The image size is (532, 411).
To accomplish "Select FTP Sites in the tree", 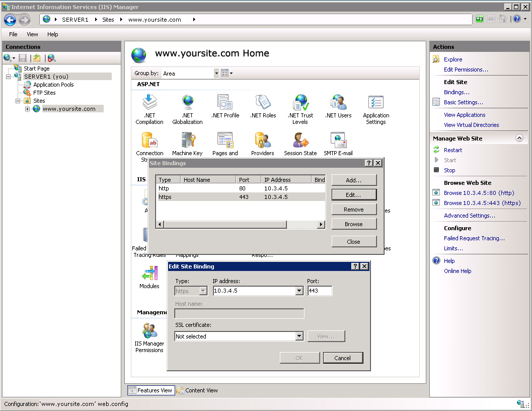I will pyautogui.click(x=44, y=93).
